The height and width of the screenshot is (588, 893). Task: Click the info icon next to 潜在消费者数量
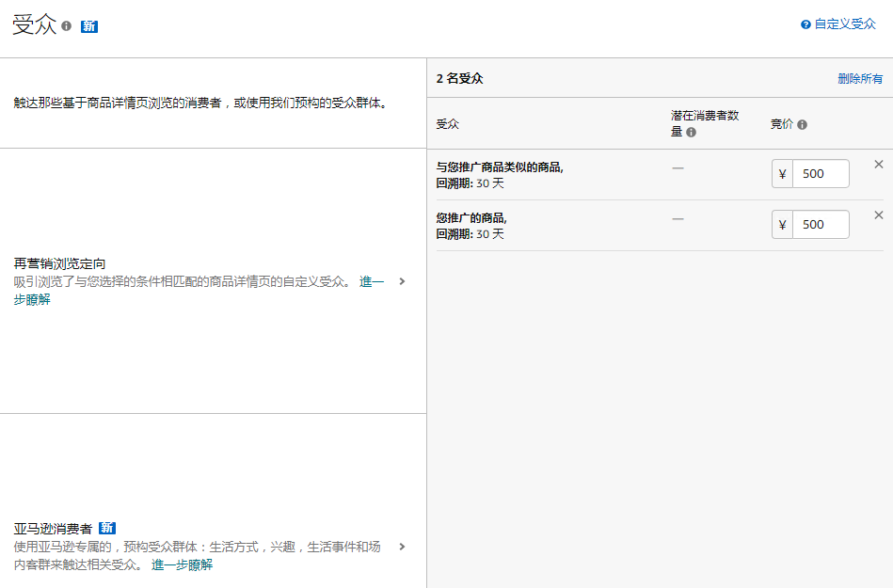692,131
